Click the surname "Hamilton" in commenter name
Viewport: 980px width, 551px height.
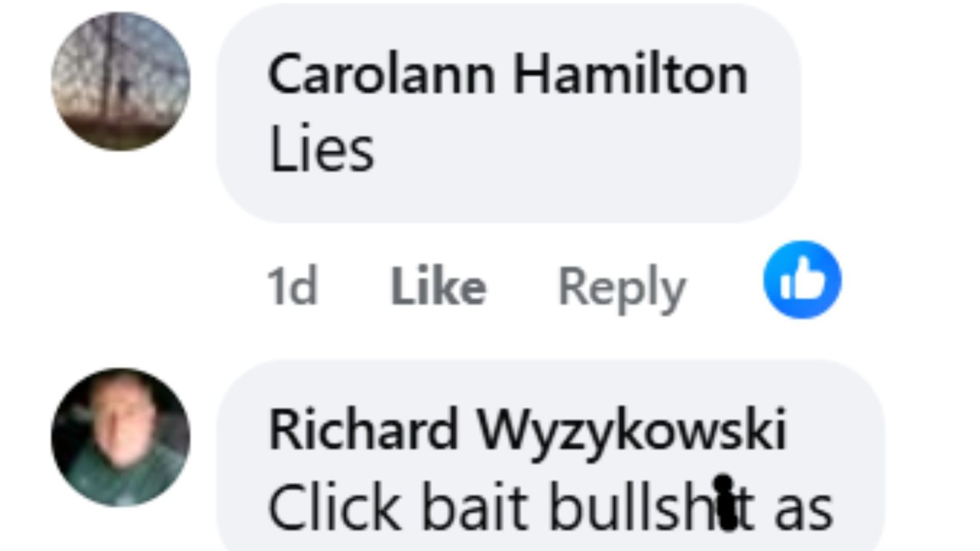click(630, 74)
